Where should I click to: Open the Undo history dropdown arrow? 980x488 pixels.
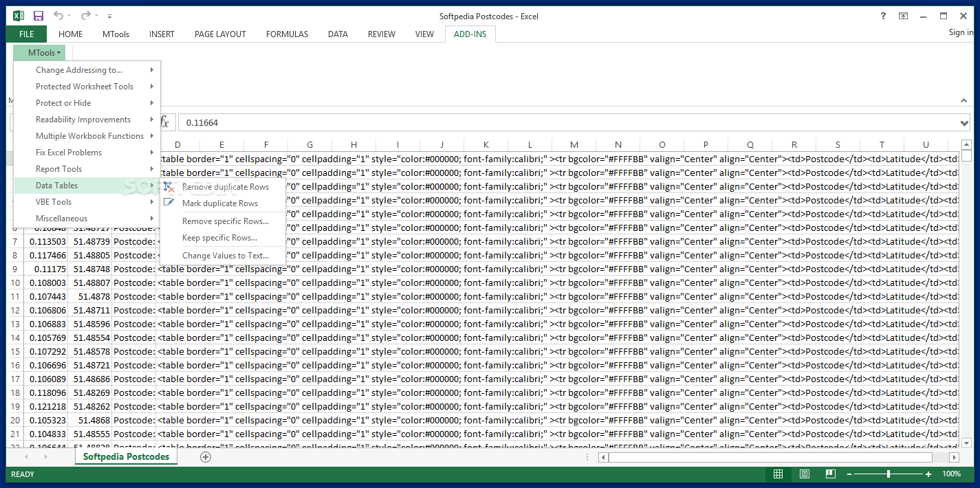pos(71,16)
